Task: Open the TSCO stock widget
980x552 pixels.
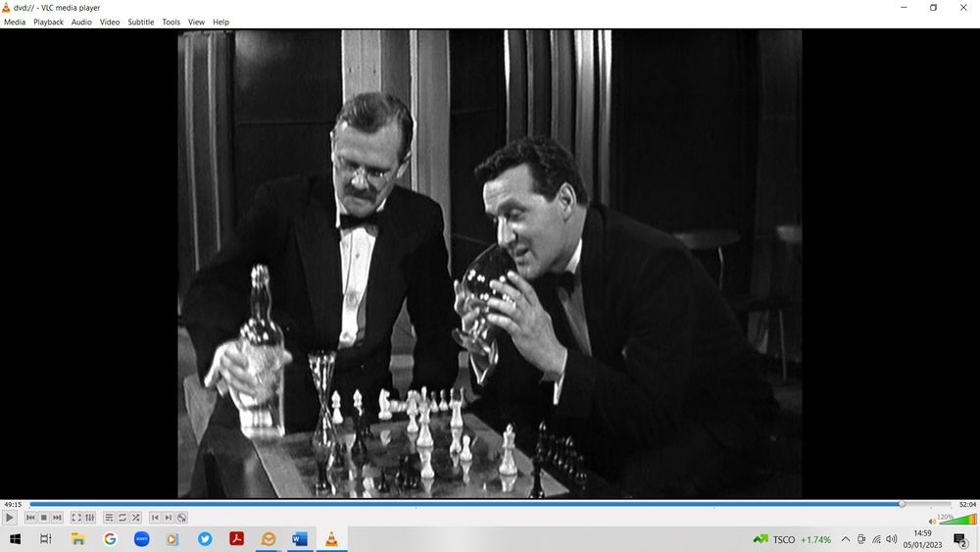Action: (x=792, y=539)
